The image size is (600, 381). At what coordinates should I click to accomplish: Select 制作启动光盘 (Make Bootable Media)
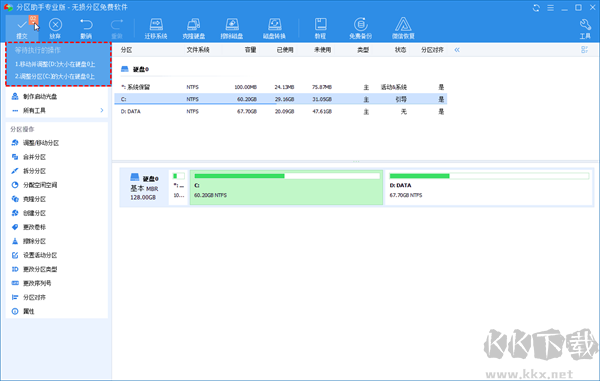40,96
